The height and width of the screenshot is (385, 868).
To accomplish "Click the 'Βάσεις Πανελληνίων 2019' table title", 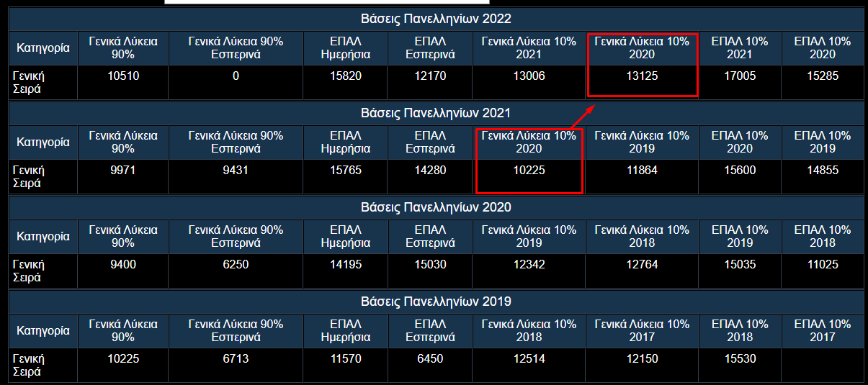I will [x=435, y=302].
